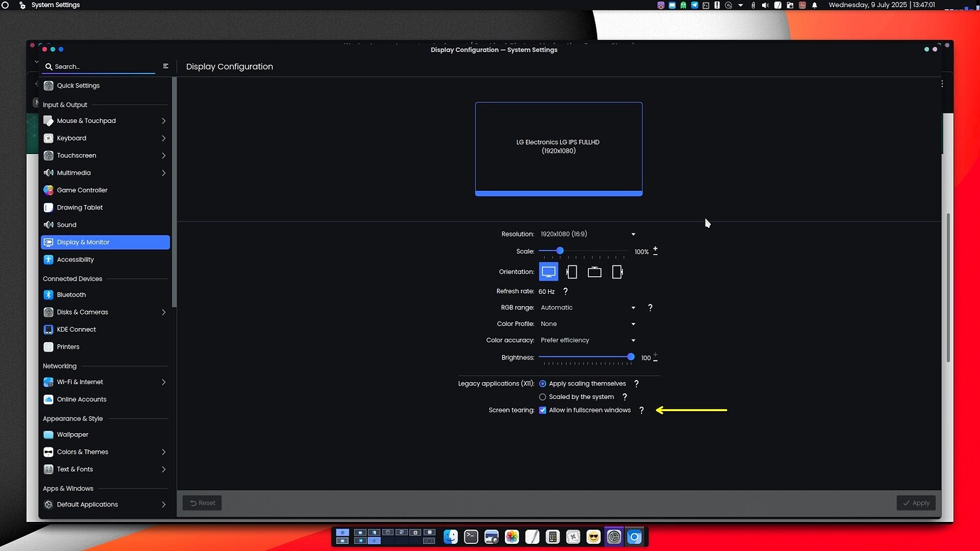Switch to the Sound settings page
Image resolution: width=980 pixels, height=551 pixels.
click(x=67, y=224)
